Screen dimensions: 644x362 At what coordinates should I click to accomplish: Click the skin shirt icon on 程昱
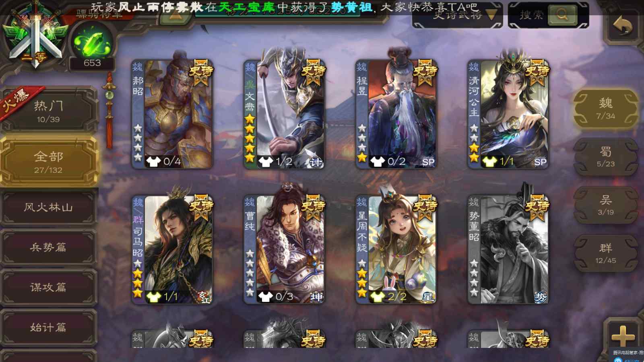tap(377, 162)
